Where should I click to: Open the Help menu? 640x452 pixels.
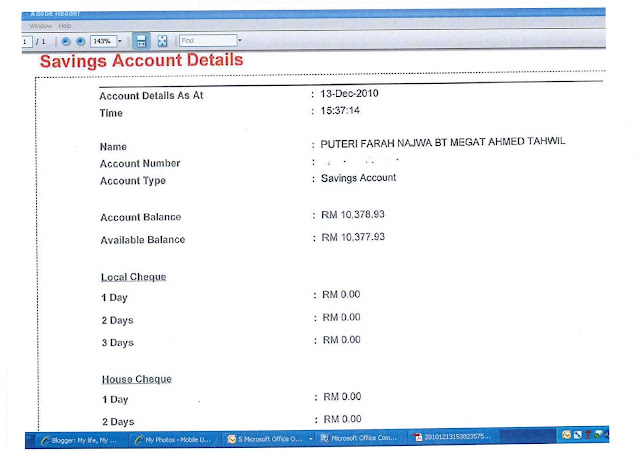[64, 26]
